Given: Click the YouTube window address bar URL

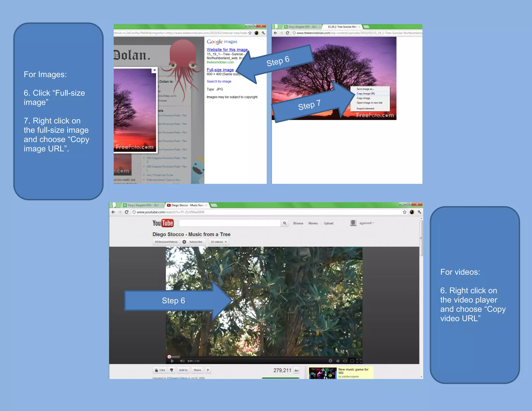Looking at the screenshot, I should point(170,212).
